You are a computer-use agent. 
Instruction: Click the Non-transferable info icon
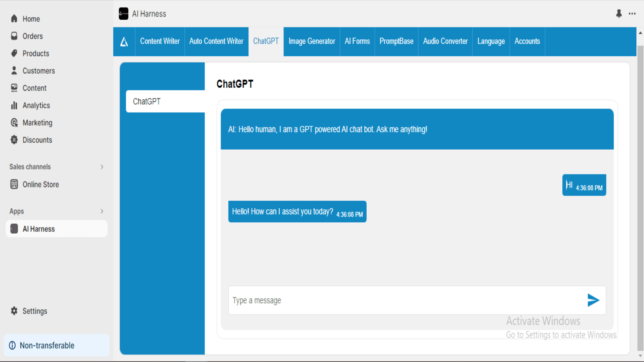coord(12,346)
